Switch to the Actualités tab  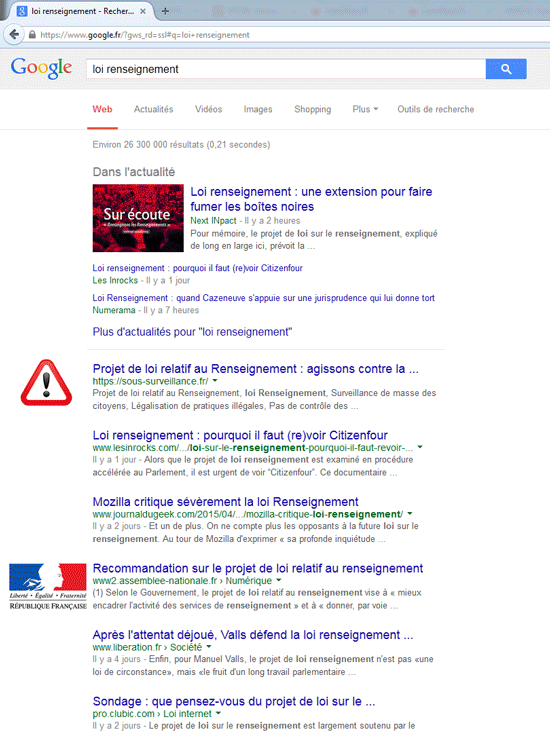153,109
